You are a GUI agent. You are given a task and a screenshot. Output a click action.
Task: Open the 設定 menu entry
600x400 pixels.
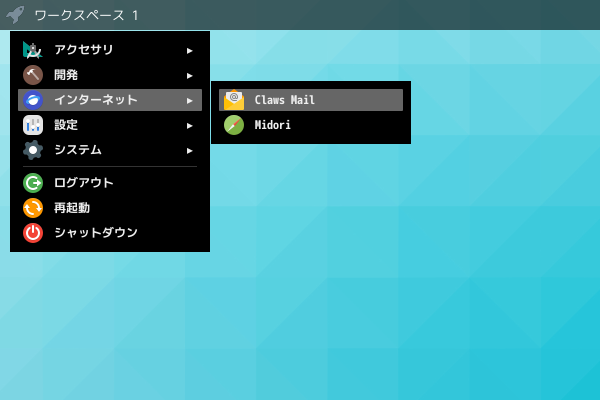110,125
